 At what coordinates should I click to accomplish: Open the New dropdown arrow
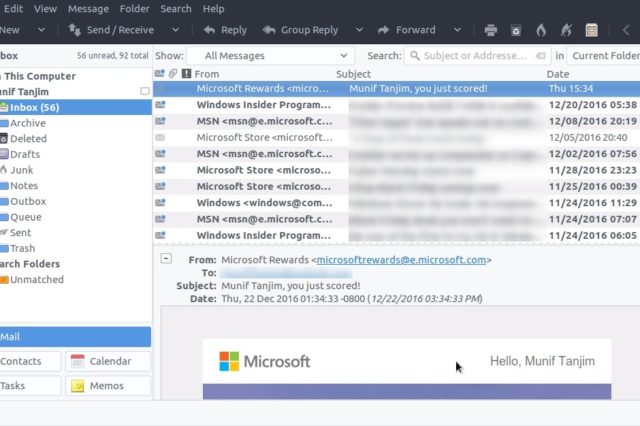(41, 30)
